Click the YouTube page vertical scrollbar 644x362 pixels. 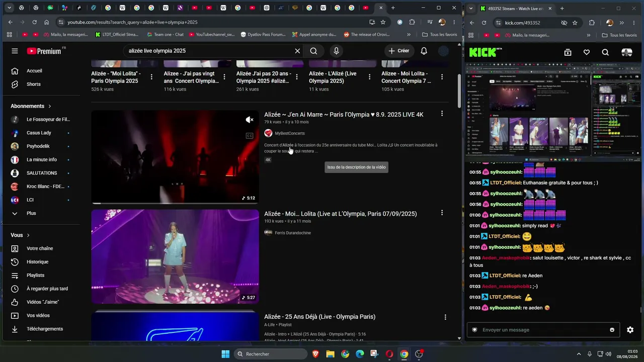tap(459, 90)
